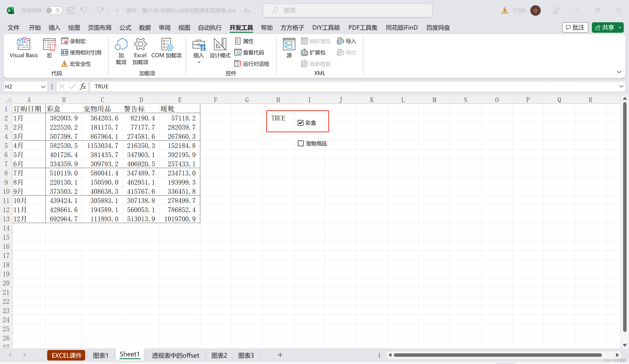Image resolution: width=629 pixels, height=364 pixels.
Task: Uncheck the 彩盒 checkbox
Action: point(300,123)
